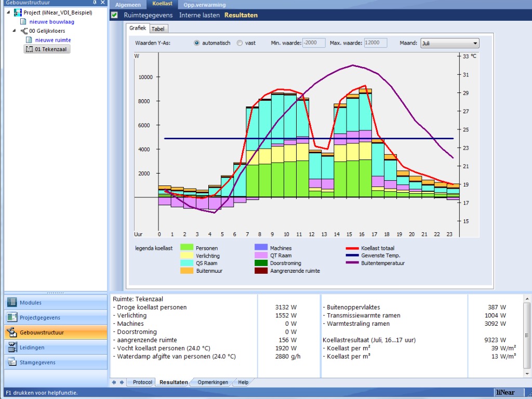Viewport: 532px width, 399px height.
Task: Switch to the Tabel tab
Action: (158, 29)
